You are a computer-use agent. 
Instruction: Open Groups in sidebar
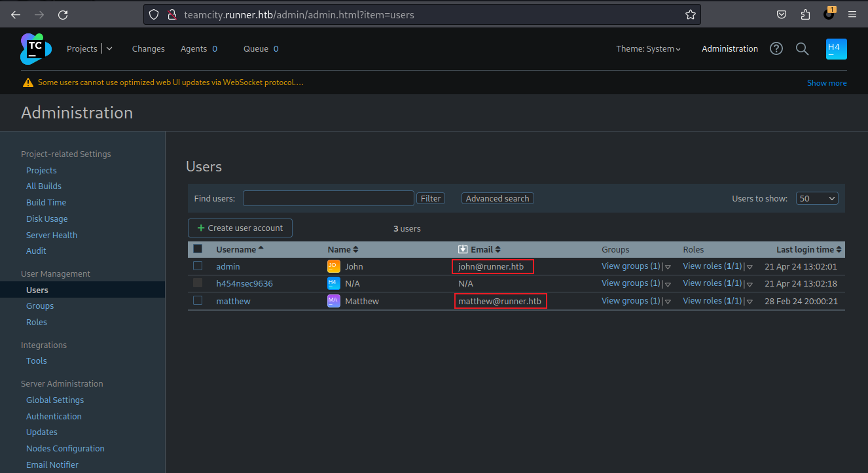(40, 306)
